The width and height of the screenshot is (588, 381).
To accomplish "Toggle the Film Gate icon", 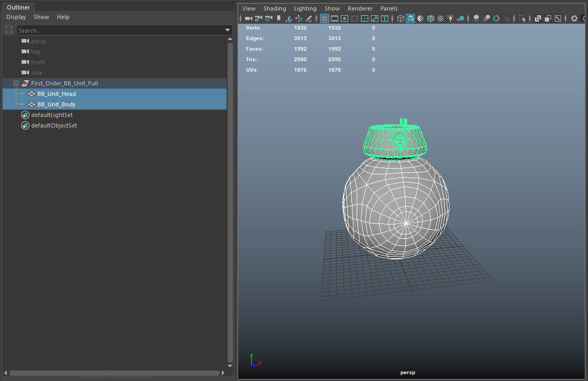I will tap(335, 18).
